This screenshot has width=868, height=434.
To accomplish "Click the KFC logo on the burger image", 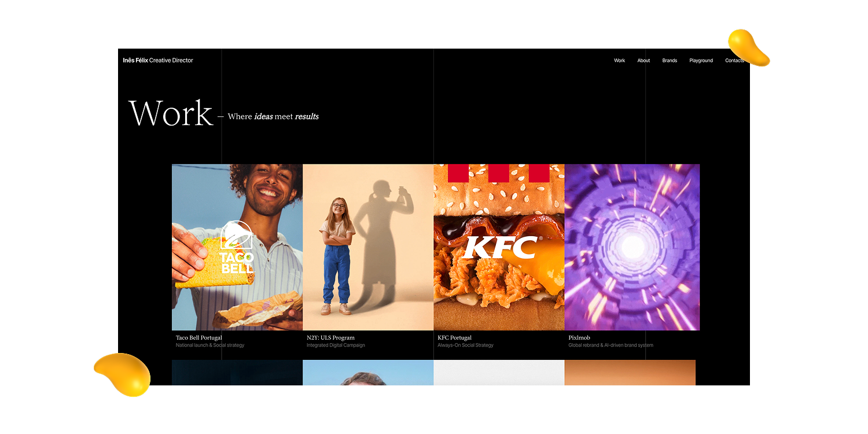I will [x=503, y=247].
